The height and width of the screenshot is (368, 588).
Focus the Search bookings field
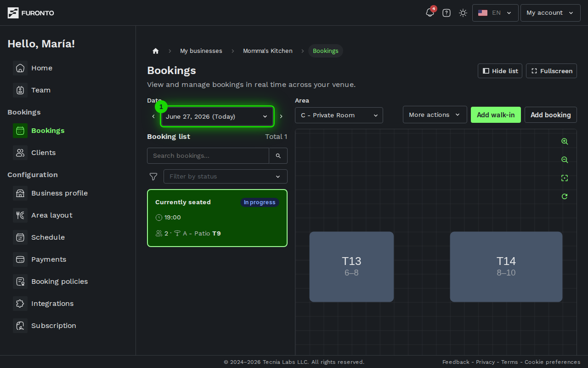pos(208,155)
